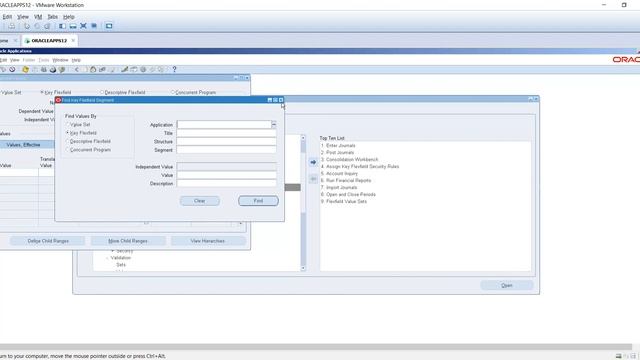The image size is (640, 360).
Task: Select Key Flexfield radio in Segment Values window
Action: click(42, 93)
